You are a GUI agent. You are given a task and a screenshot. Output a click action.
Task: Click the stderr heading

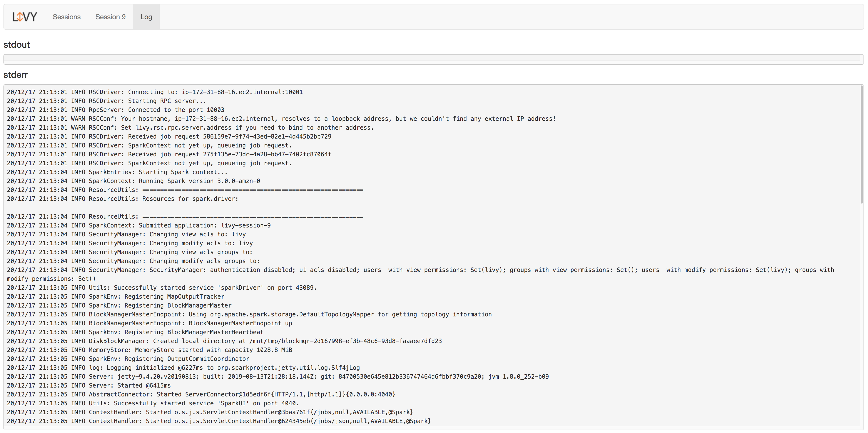16,75
